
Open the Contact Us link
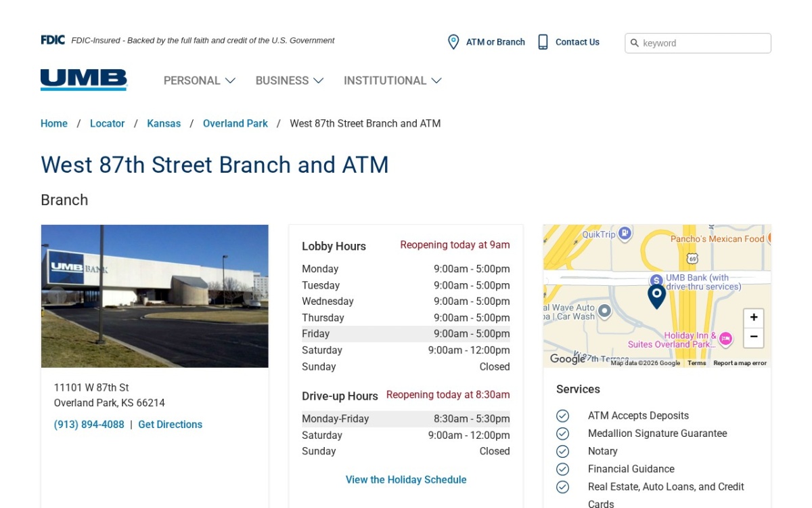(577, 42)
